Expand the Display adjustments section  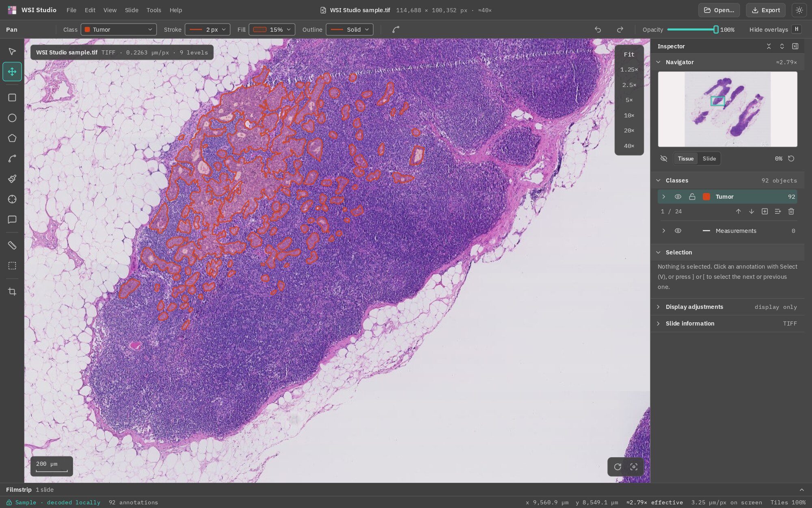pyautogui.click(x=727, y=307)
